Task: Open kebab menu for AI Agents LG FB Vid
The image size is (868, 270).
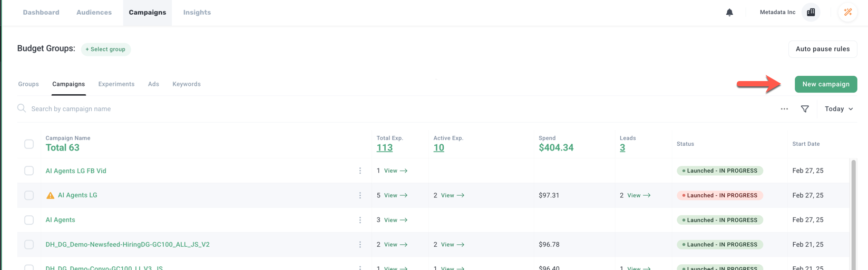Action: coord(360,171)
